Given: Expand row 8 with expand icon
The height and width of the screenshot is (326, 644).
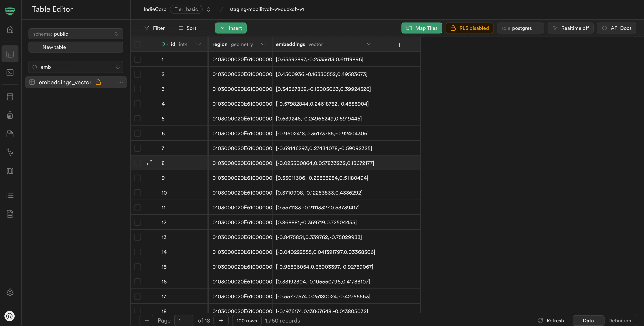Looking at the screenshot, I should pyautogui.click(x=150, y=163).
